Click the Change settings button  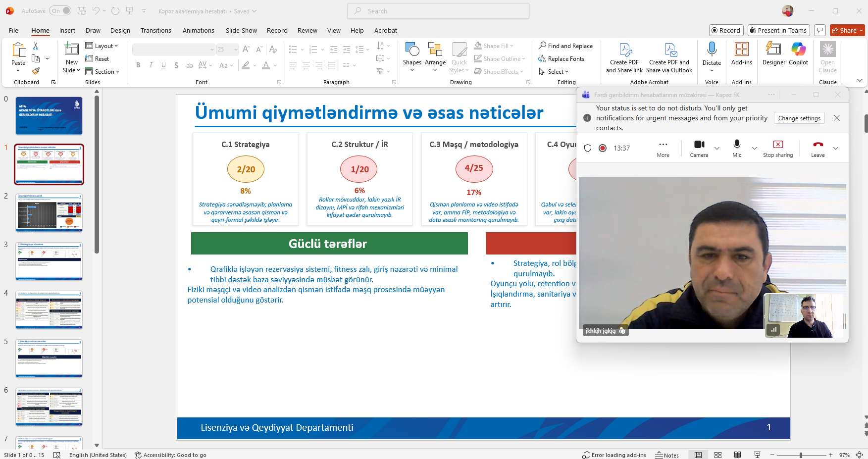click(799, 118)
